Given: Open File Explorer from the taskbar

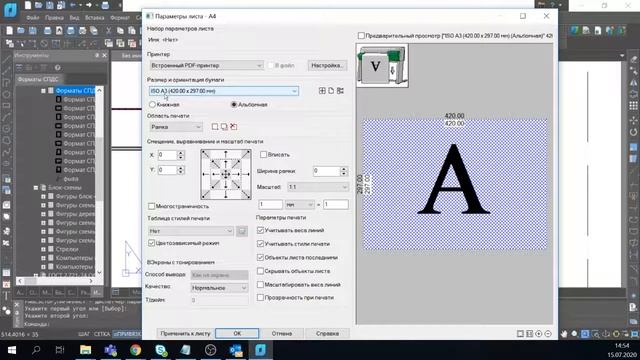Looking at the screenshot, I should coord(85,350).
